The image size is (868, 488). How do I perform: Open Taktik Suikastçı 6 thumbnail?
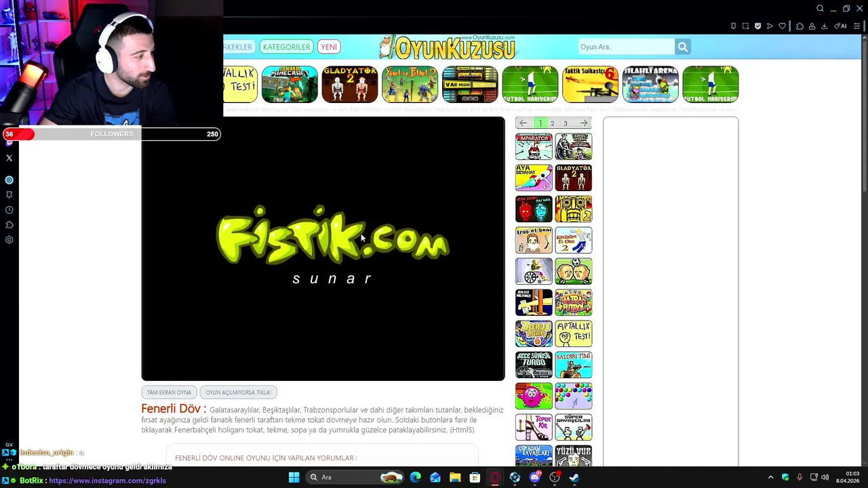click(590, 85)
